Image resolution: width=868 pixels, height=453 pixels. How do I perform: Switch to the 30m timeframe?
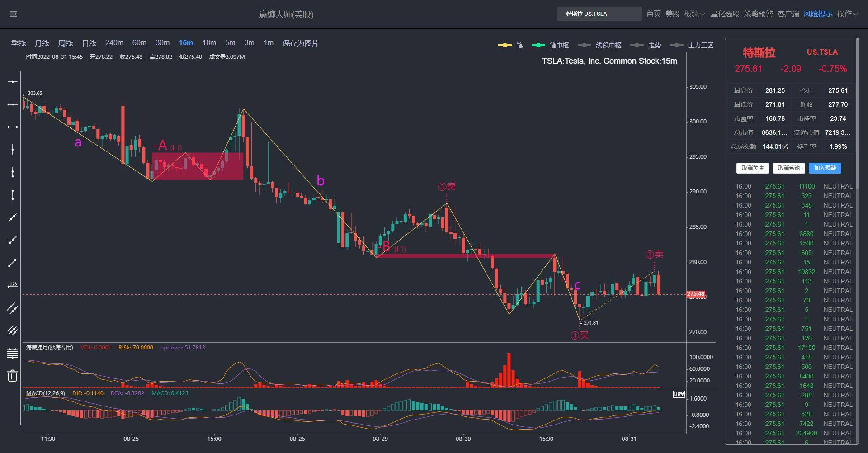[x=163, y=43]
